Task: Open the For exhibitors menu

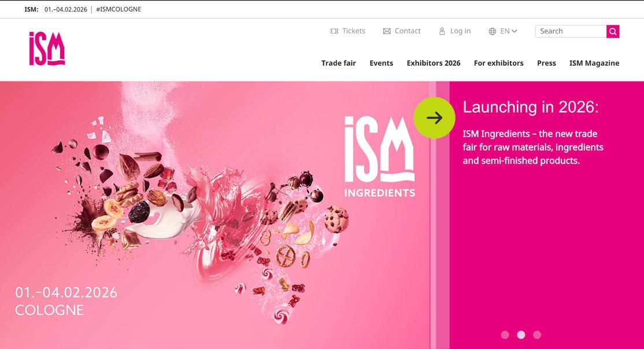Action: (x=498, y=63)
